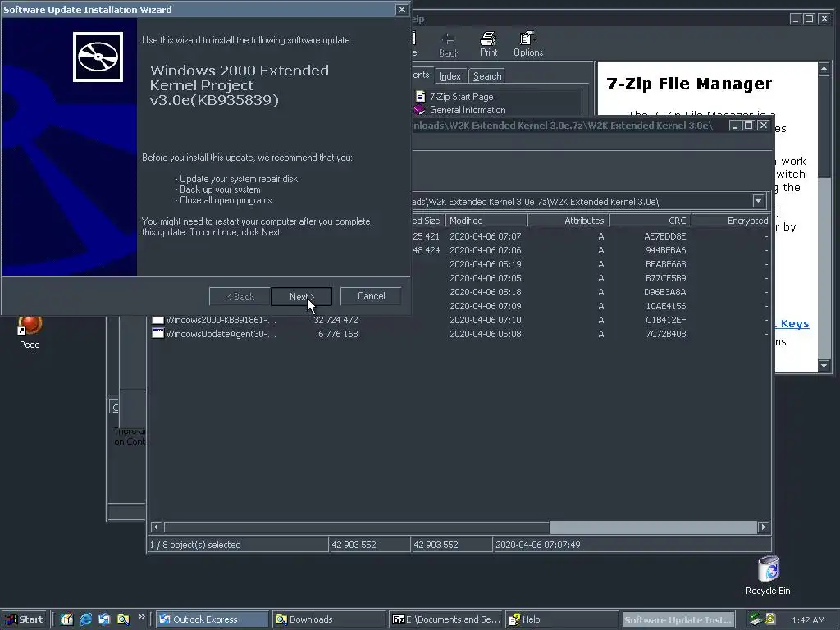Click the CRC value B77CE5B9
The image size is (840, 630).
[665, 278]
